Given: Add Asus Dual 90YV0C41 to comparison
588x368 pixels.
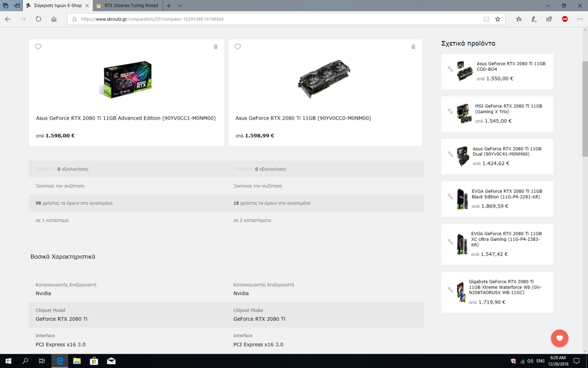Looking at the screenshot, I should pyautogui.click(x=450, y=154).
